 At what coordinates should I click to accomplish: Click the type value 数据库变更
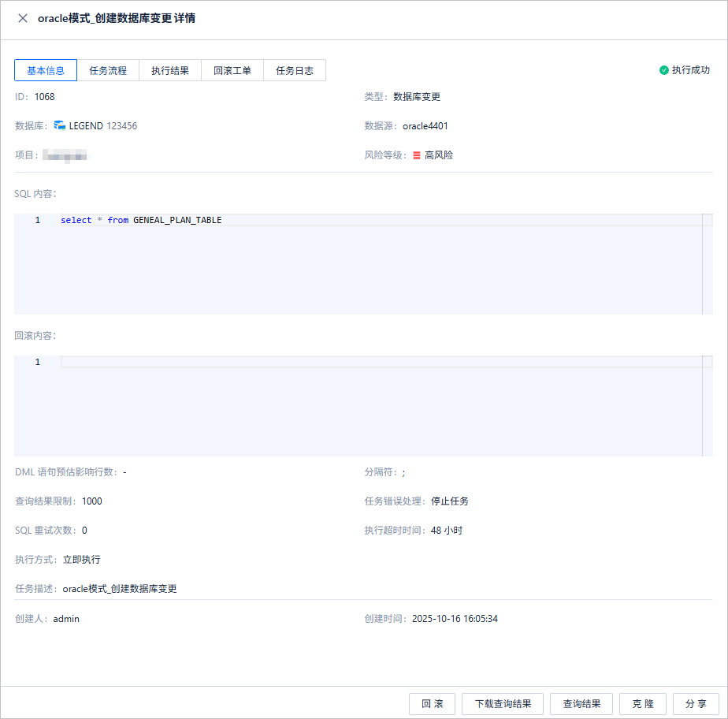click(417, 97)
